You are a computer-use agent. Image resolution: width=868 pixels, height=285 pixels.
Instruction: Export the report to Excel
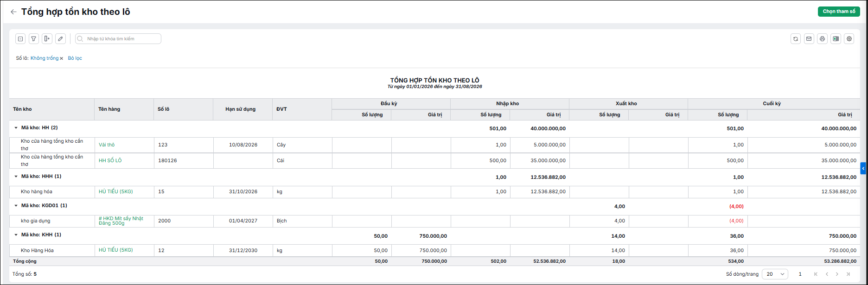pos(836,39)
